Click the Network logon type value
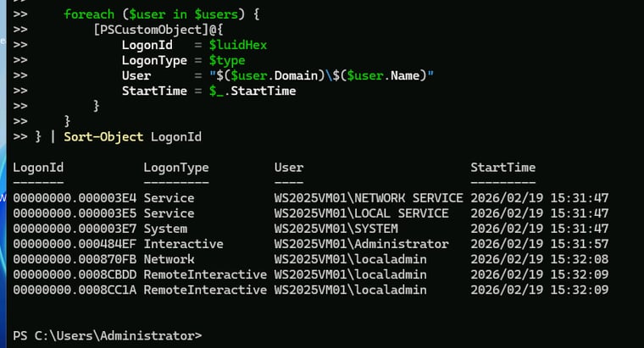Image resolution: width=644 pixels, height=348 pixels. (169, 259)
